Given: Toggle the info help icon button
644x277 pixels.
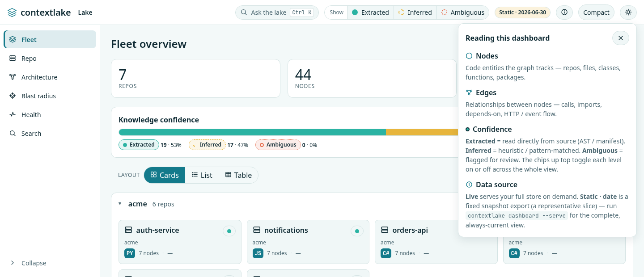Looking at the screenshot, I should tap(564, 13).
